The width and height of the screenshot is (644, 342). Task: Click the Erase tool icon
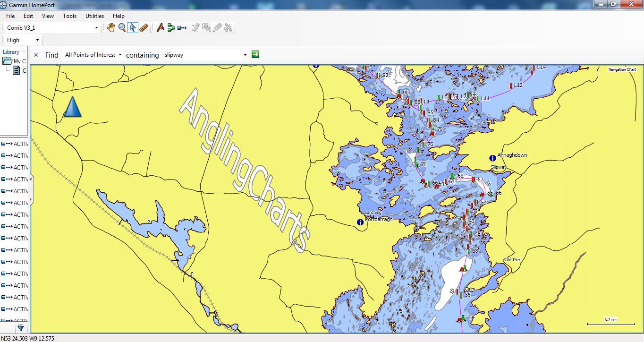tap(217, 28)
